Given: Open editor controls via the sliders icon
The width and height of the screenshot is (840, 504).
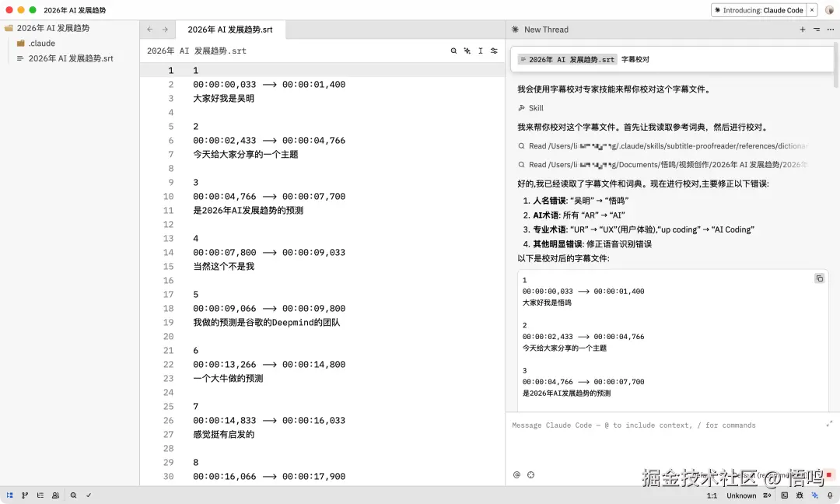Looking at the screenshot, I should [493, 50].
